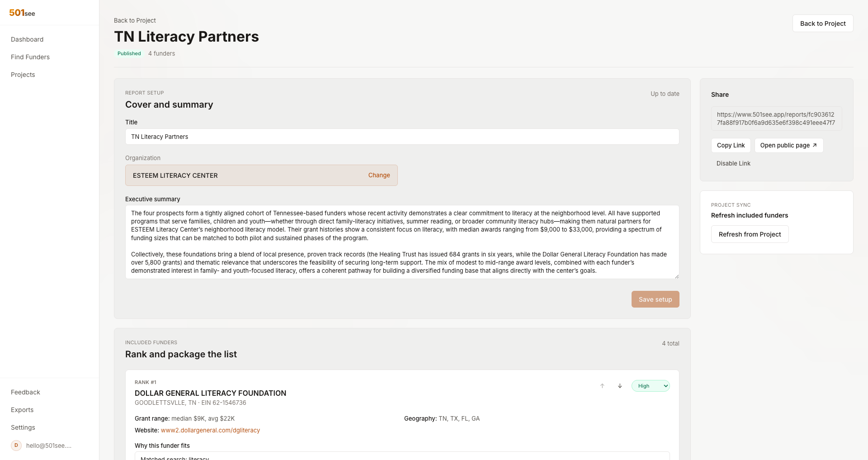Open Settings in the sidebar
This screenshot has width=868, height=460.
point(23,427)
